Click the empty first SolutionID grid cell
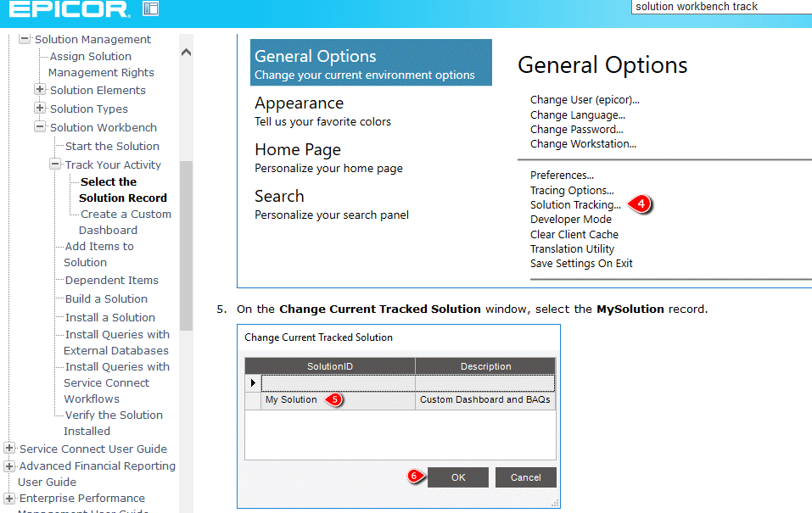The height and width of the screenshot is (513, 812). pos(339,383)
